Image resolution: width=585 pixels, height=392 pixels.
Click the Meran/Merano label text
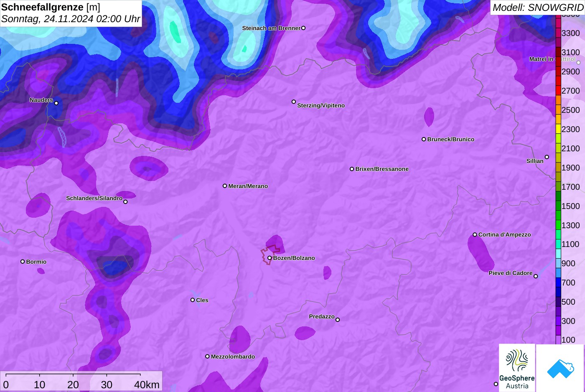[x=248, y=186]
